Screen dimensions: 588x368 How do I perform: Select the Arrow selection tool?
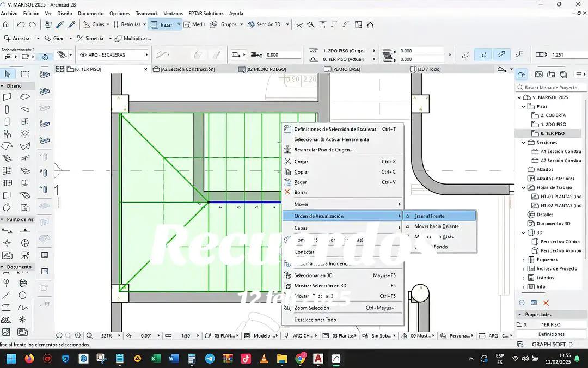[8, 74]
